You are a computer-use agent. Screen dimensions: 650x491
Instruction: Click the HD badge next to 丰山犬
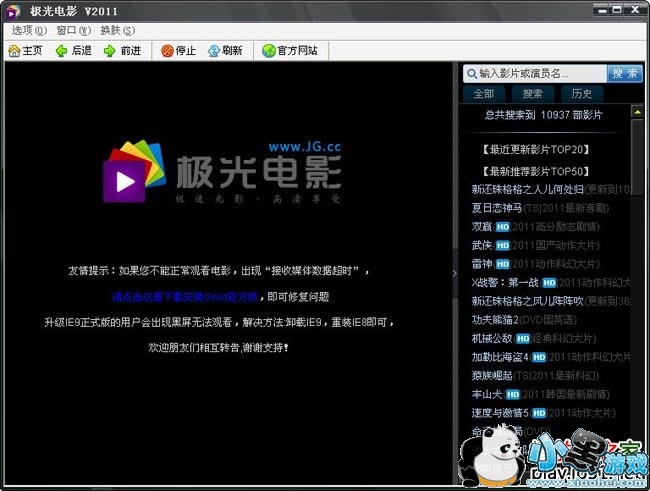pos(513,394)
